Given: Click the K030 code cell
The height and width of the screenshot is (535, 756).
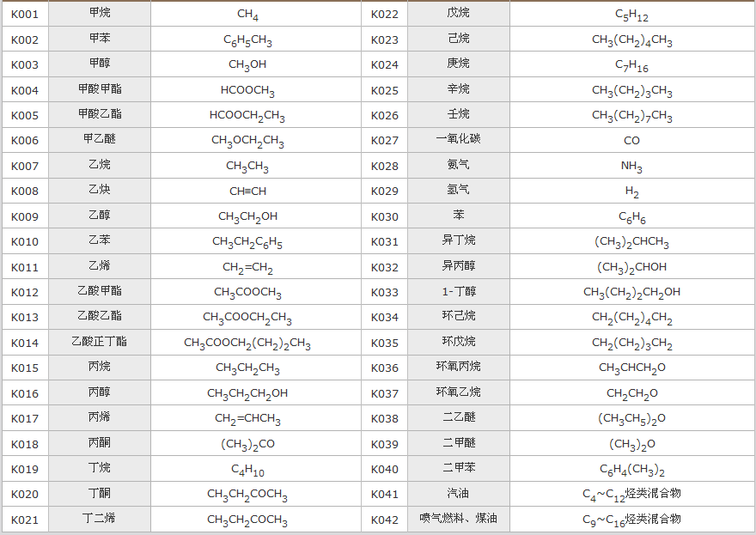Looking at the screenshot, I should pyautogui.click(x=385, y=216).
